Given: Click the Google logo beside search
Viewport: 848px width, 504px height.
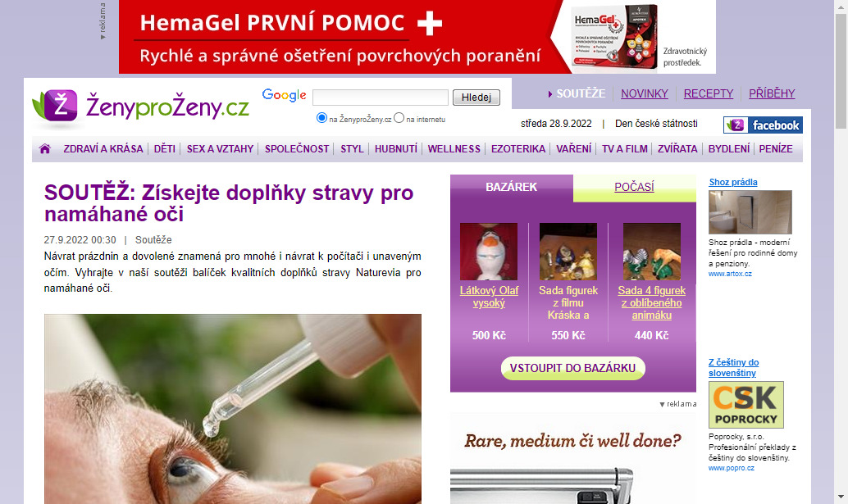Looking at the screenshot, I should (284, 96).
